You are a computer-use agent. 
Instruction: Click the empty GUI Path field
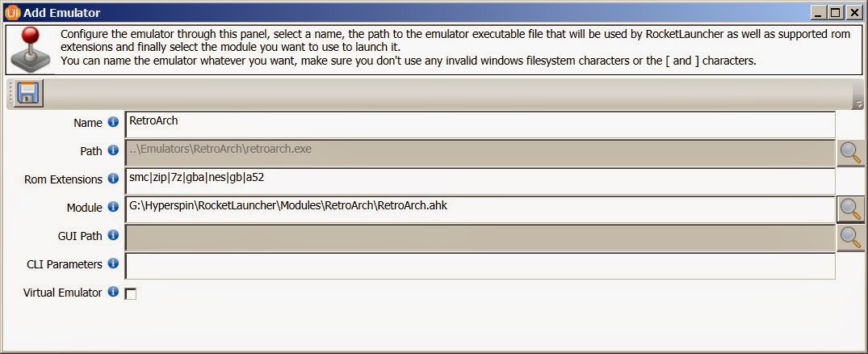coord(480,237)
